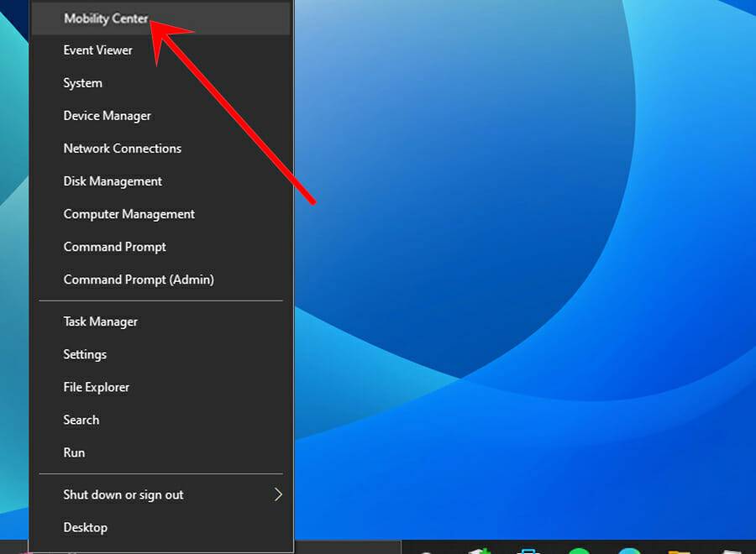756x554 pixels.
Task: Click the blue circular taskbar icon
Action: tap(630, 550)
